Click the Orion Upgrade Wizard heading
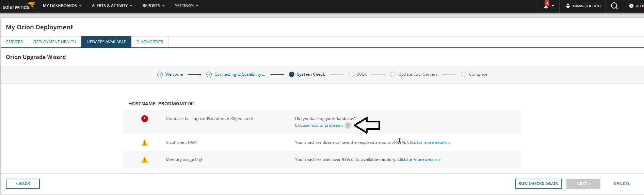 tap(36, 57)
